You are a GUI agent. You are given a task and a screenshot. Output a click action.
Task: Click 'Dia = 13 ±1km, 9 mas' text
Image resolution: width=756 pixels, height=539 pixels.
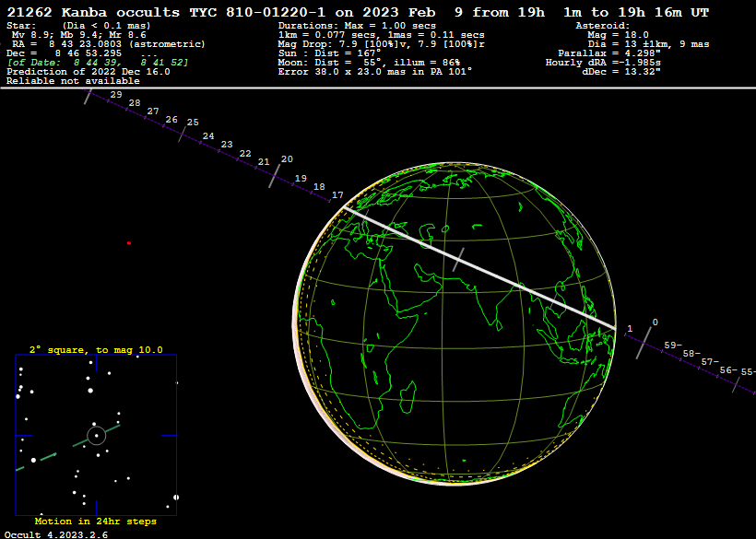pos(648,44)
